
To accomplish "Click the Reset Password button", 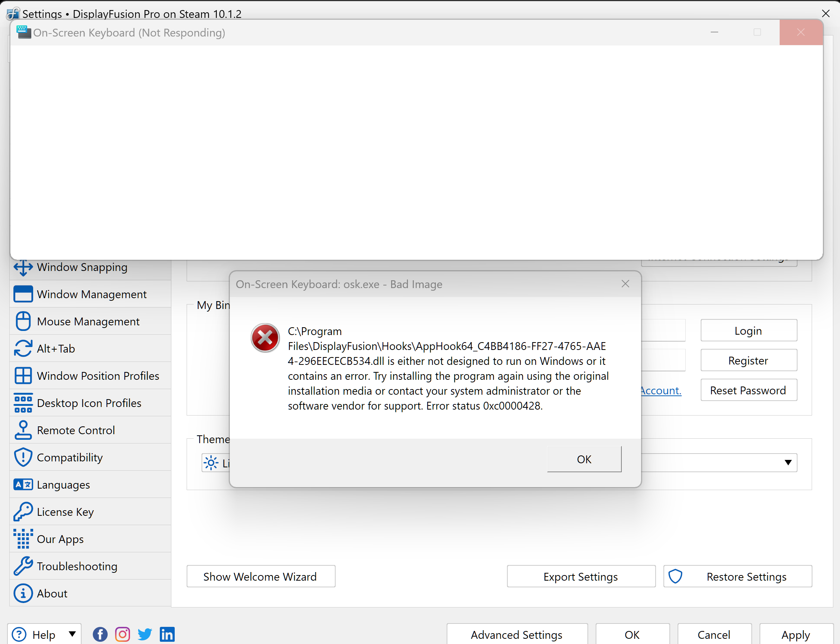I will [x=748, y=390].
